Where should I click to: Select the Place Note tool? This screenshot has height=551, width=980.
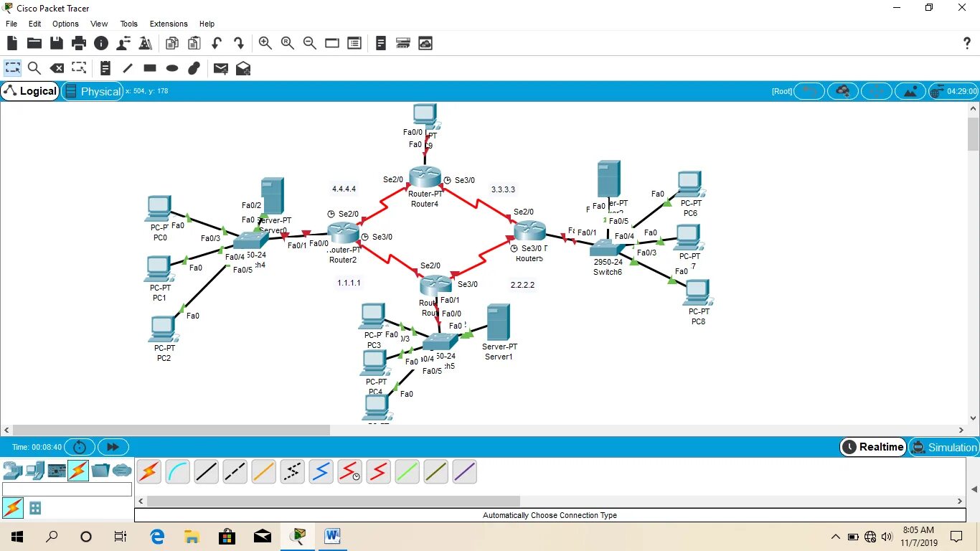point(105,68)
